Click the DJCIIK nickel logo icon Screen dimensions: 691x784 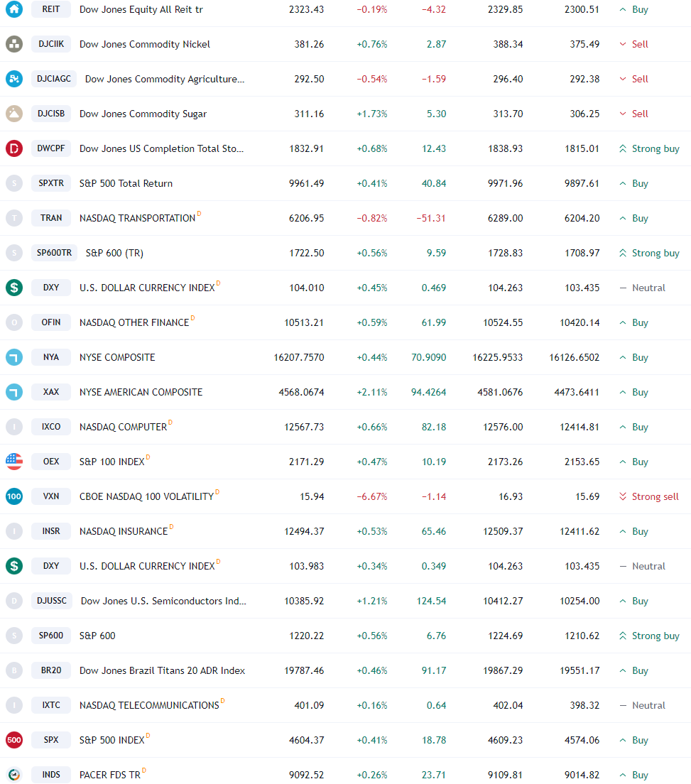(14, 44)
